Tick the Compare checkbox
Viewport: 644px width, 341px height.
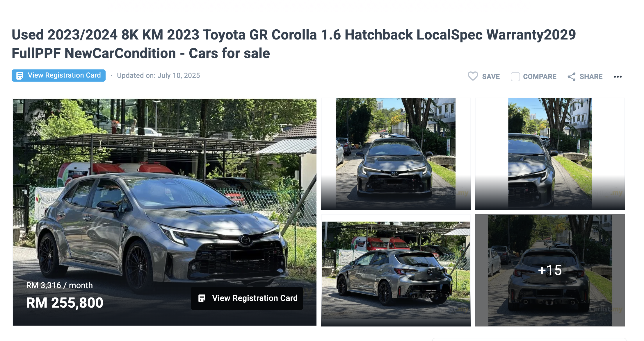tap(515, 77)
